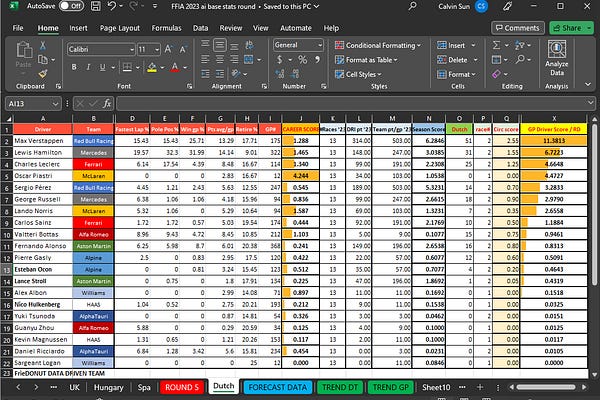Image resolution: width=600 pixels, height=400 pixels.
Task: Open Conditional Formatting dropdown
Action: click(378, 45)
